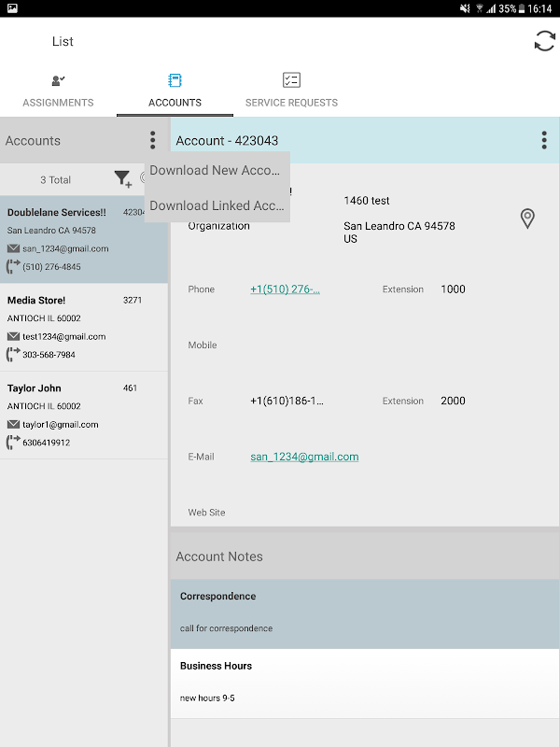The width and height of the screenshot is (560, 747).
Task: Open map location pin for address
Action: (x=527, y=219)
